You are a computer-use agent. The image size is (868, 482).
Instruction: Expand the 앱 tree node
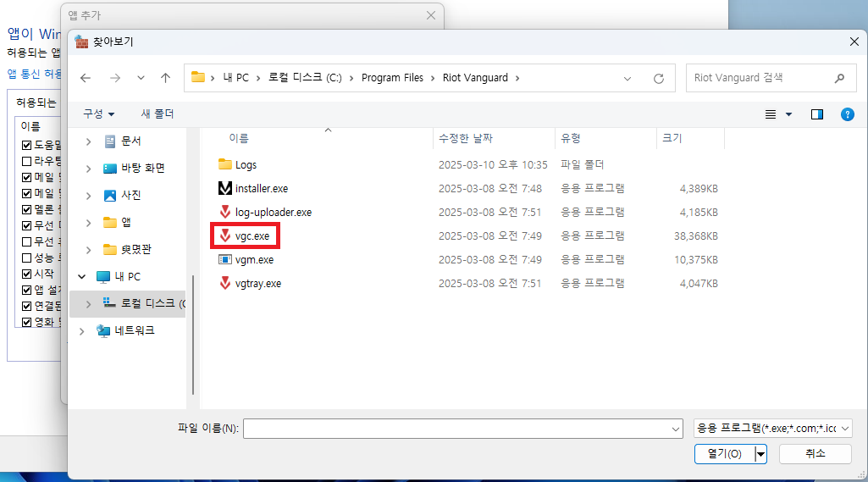[x=89, y=223]
